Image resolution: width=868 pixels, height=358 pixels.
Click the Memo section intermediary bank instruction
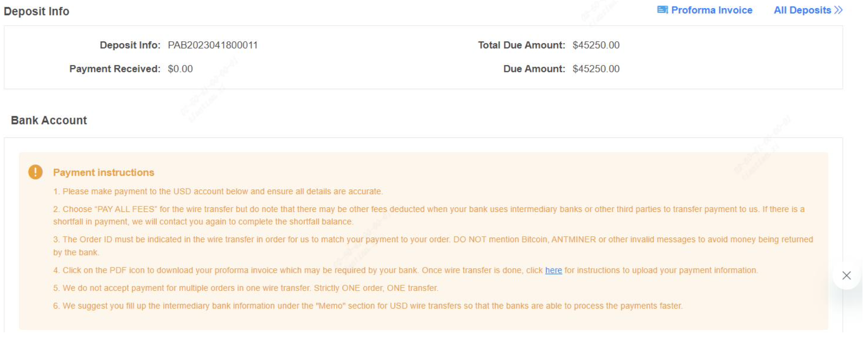368,306
